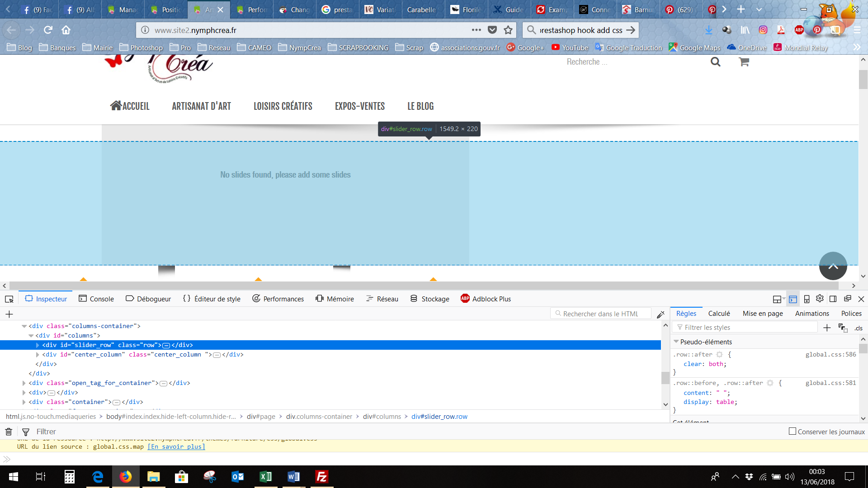Open the Éditeur de style tab
Image resolution: width=868 pixels, height=488 pixels.
tap(212, 299)
